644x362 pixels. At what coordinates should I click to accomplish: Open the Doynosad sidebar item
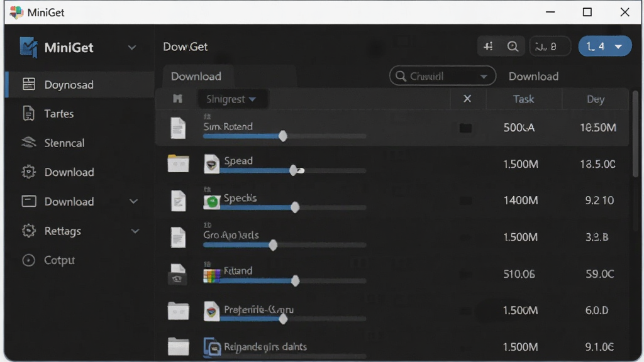(x=80, y=85)
